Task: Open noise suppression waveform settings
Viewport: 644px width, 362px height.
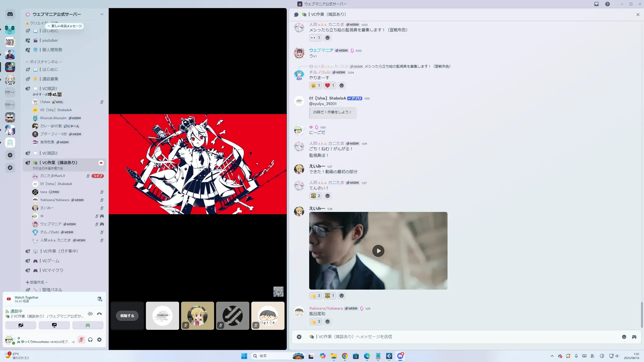Action: pyautogui.click(x=90, y=314)
